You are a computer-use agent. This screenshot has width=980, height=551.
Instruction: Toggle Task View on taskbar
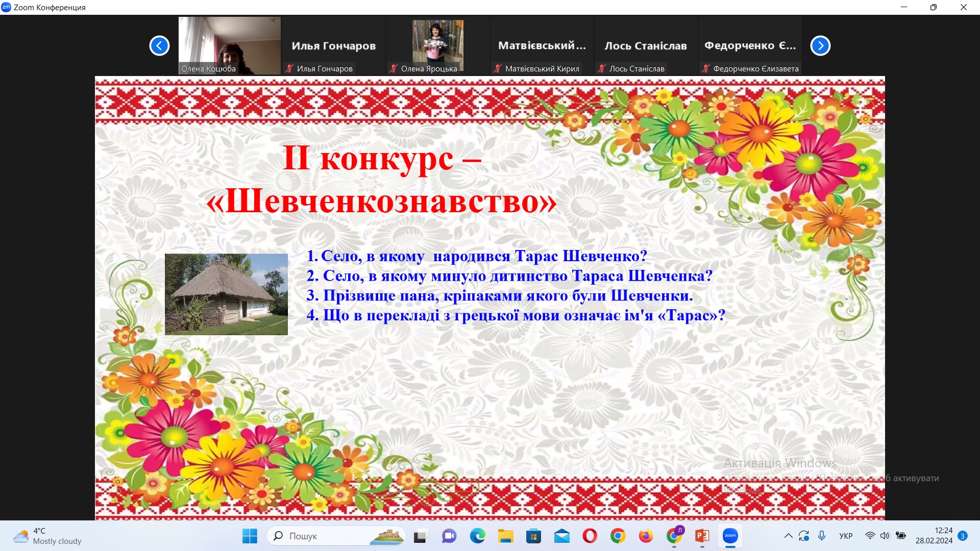click(420, 536)
